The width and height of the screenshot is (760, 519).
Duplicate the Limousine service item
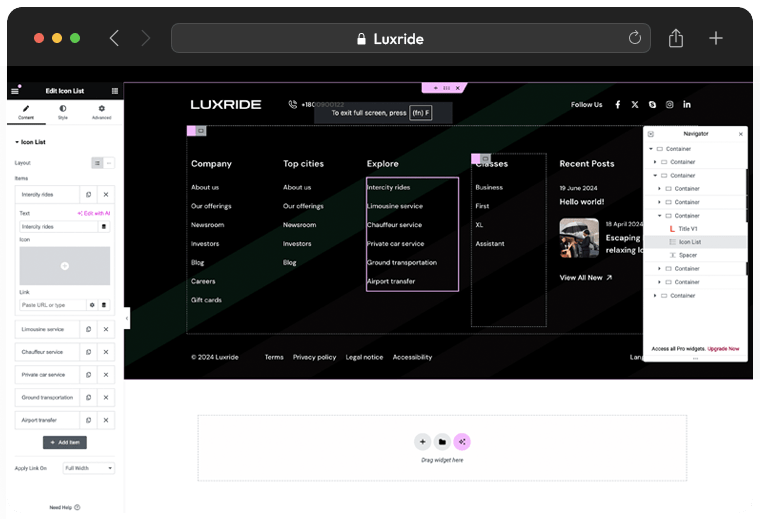point(88,328)
